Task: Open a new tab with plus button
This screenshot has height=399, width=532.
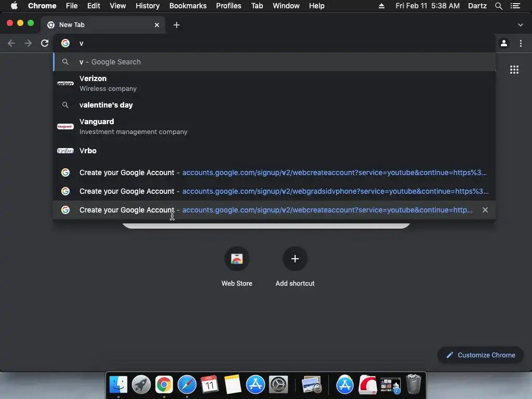Action: pos(177,25)
